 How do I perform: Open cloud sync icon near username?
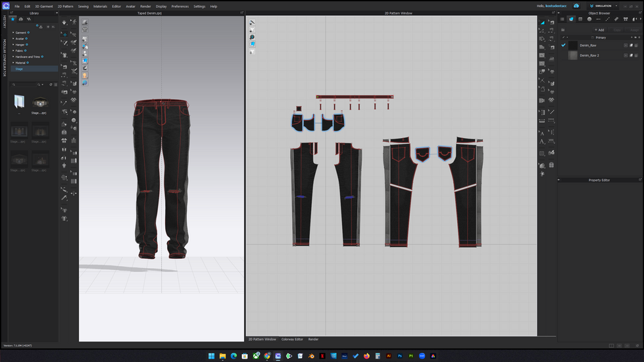[x=576, y=6]
